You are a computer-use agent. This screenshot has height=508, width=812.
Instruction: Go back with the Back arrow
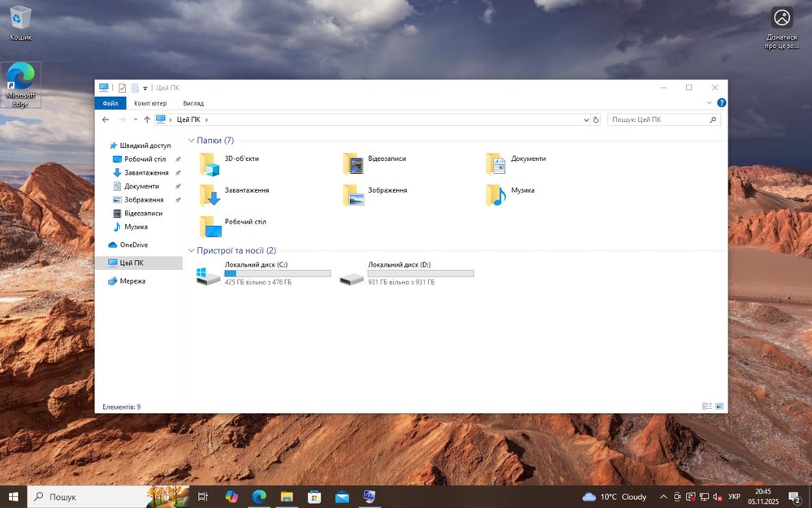pos(106,119)
